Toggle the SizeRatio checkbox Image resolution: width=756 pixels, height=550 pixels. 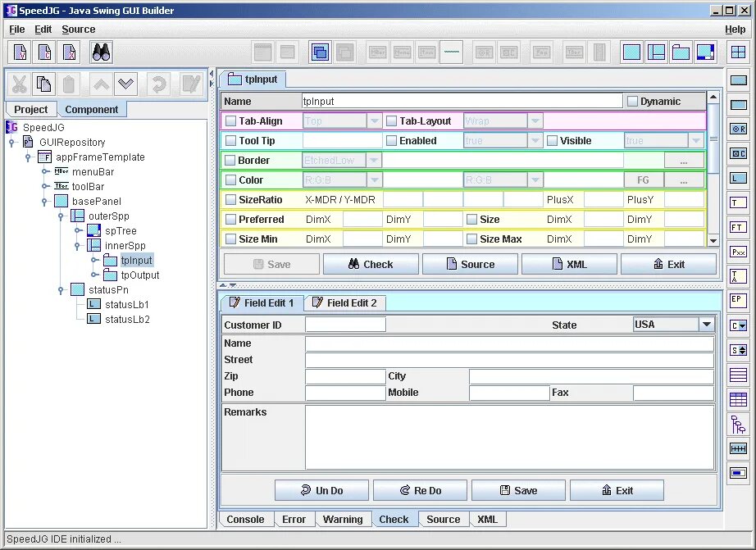[x=231, y=199]
